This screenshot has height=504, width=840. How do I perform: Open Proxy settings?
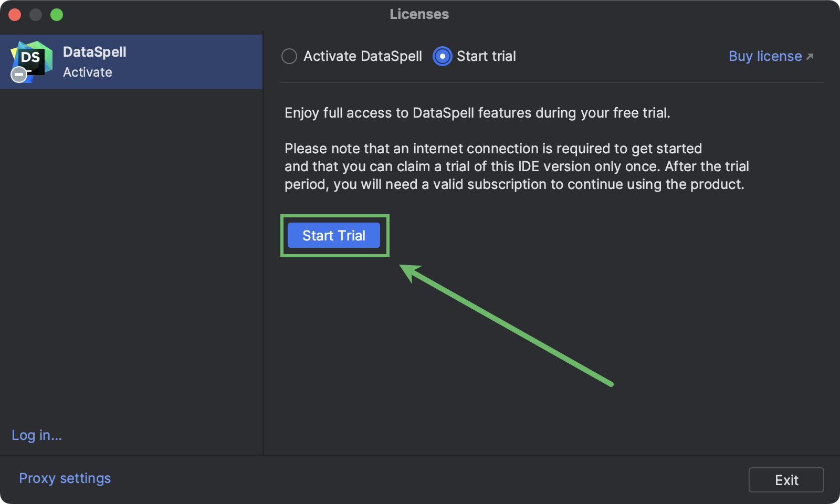(x=65, y=478)
